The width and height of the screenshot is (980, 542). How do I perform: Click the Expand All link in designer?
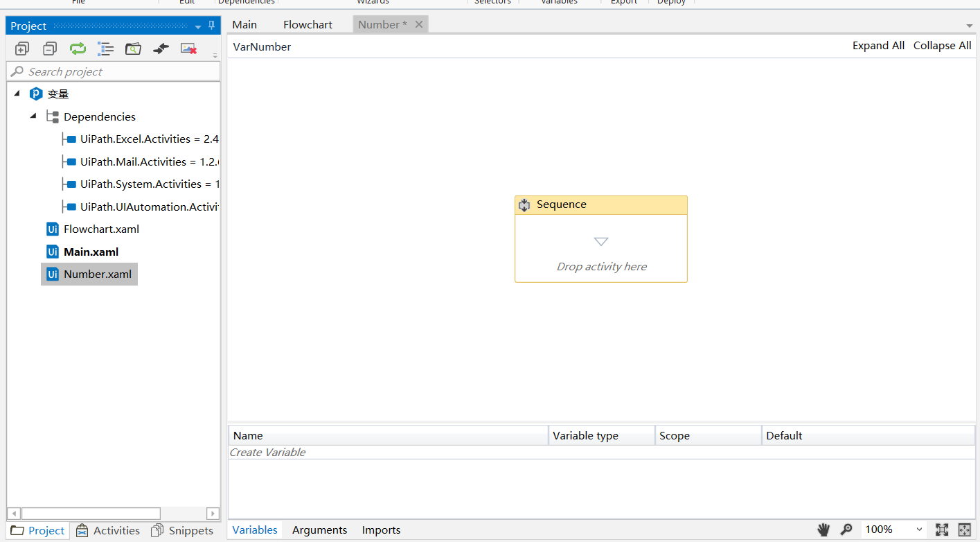(x=878, y=45)
